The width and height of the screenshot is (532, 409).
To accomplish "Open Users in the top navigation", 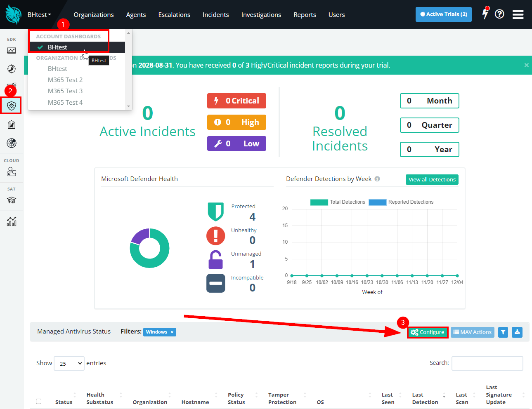I will tap(336, 15).
